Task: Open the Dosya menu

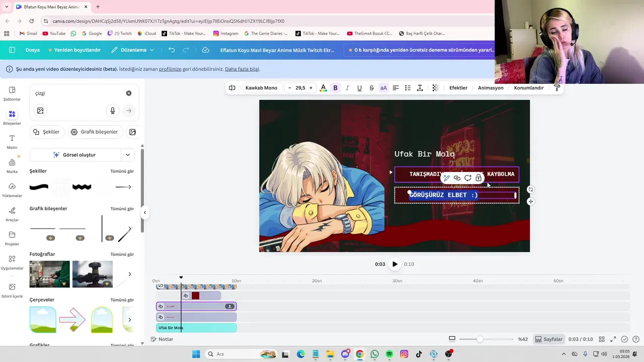Action: pos(33,50)
